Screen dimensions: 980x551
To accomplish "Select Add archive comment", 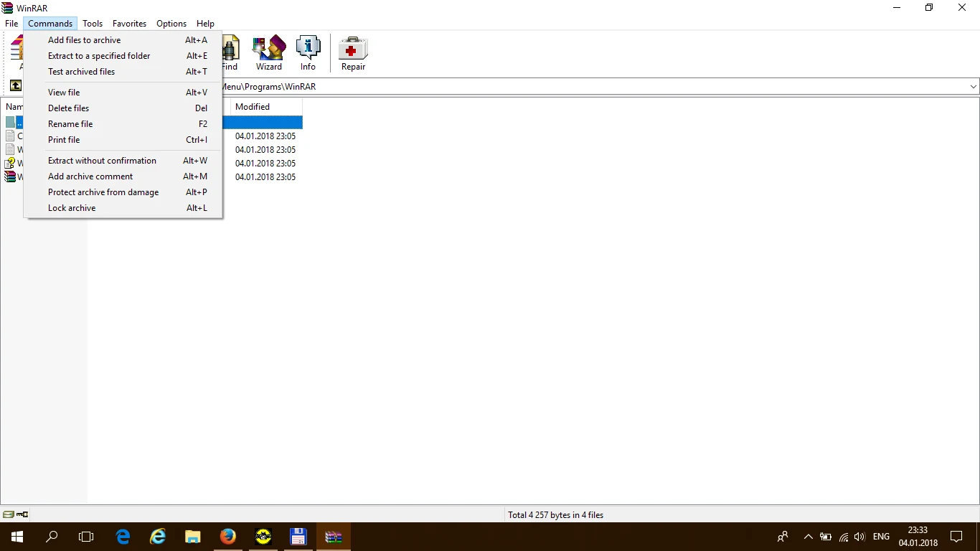I will [x=123, y=176].
